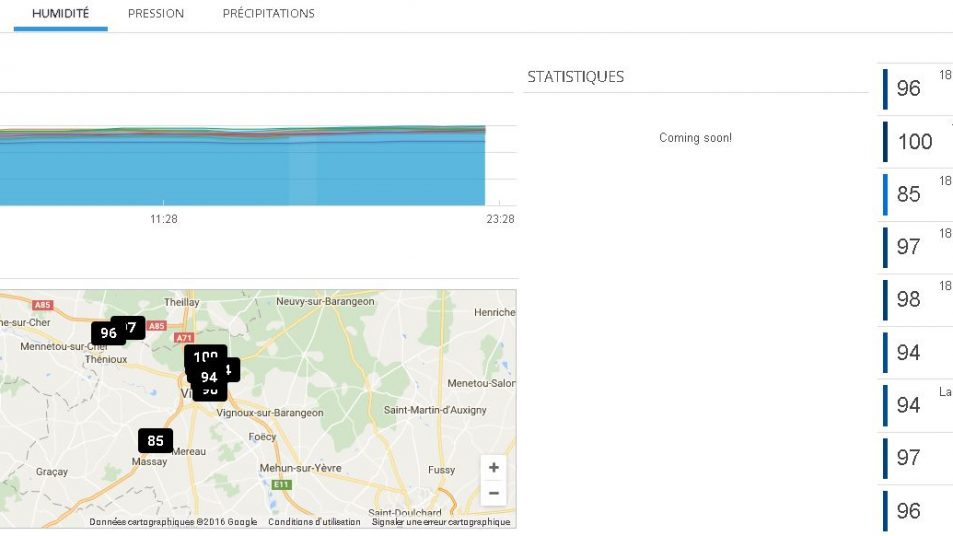Click the 11:28 time label on chart
Screen dimensions: 953x536
coord(164,219)
